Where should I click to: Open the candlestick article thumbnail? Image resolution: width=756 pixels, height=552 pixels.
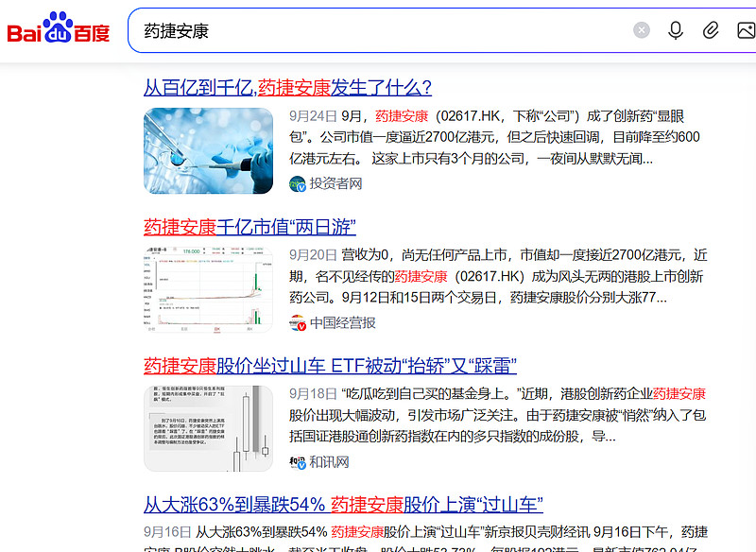tap(208, 428)
